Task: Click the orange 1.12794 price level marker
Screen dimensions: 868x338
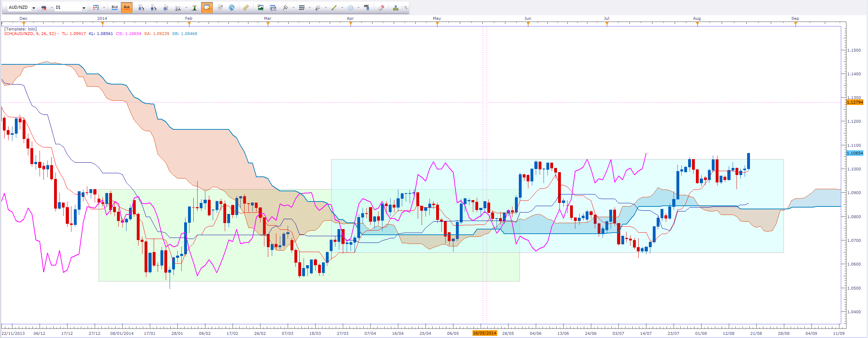Action: pos(855,103)
